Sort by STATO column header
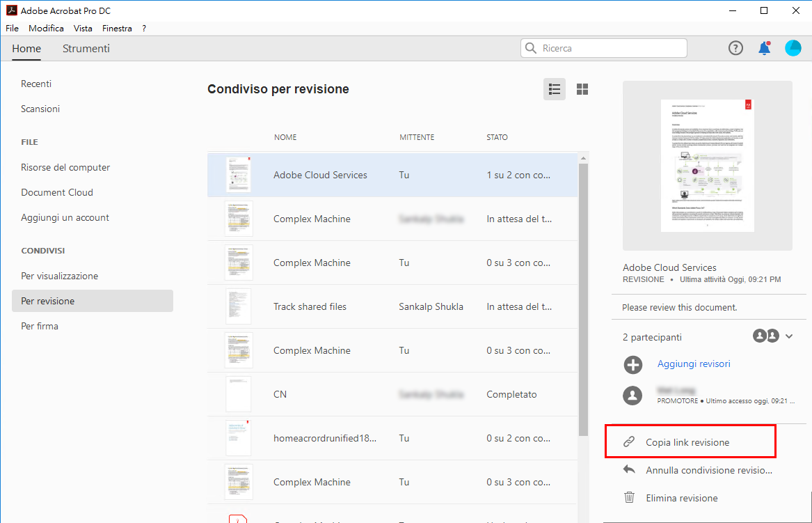This screenshot has width=812, height=523. (497, 137)
